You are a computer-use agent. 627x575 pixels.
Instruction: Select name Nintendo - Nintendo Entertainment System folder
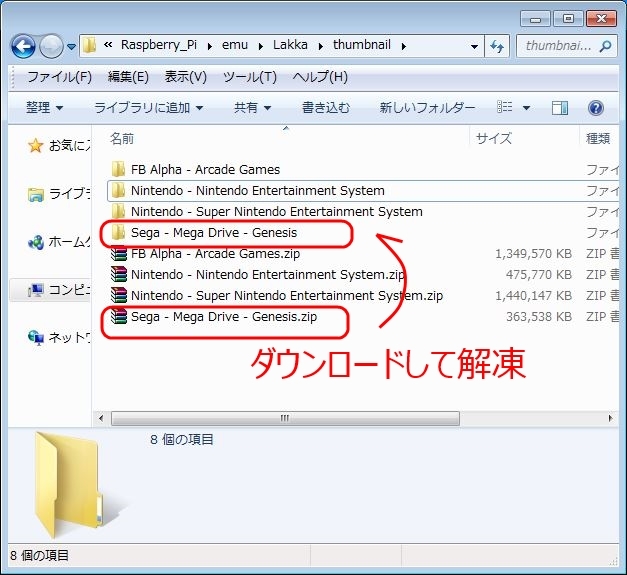(x=258, y=191)
